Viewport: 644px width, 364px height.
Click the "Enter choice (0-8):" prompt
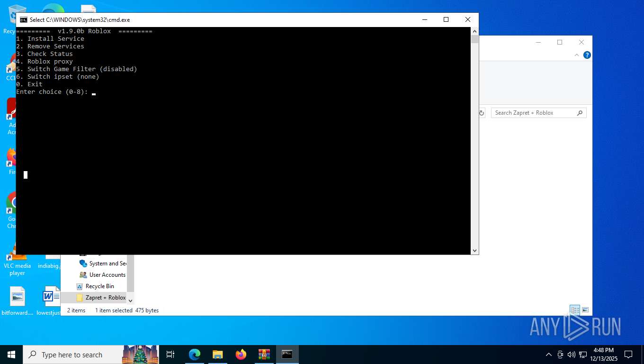[52, 92]
